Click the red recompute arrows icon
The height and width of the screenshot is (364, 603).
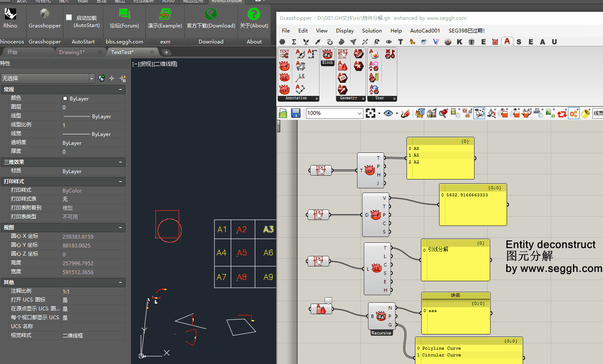[x=562, y=113]
